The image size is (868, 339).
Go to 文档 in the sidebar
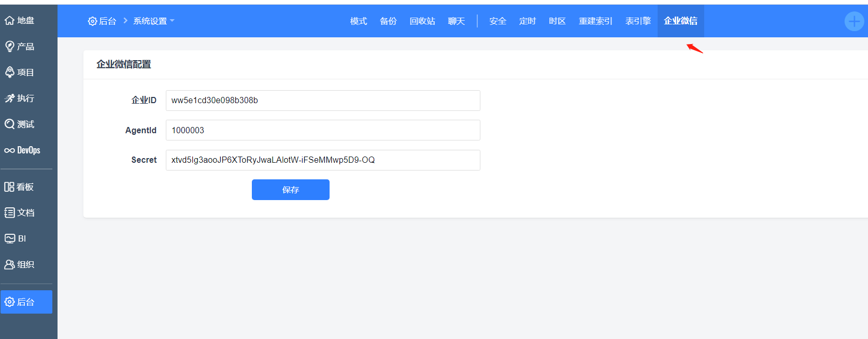pyautogui.click(x=20, y=213)
